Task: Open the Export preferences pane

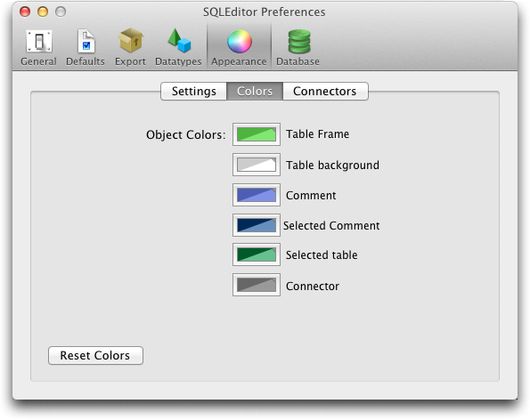Action: [x=130, y=47]
